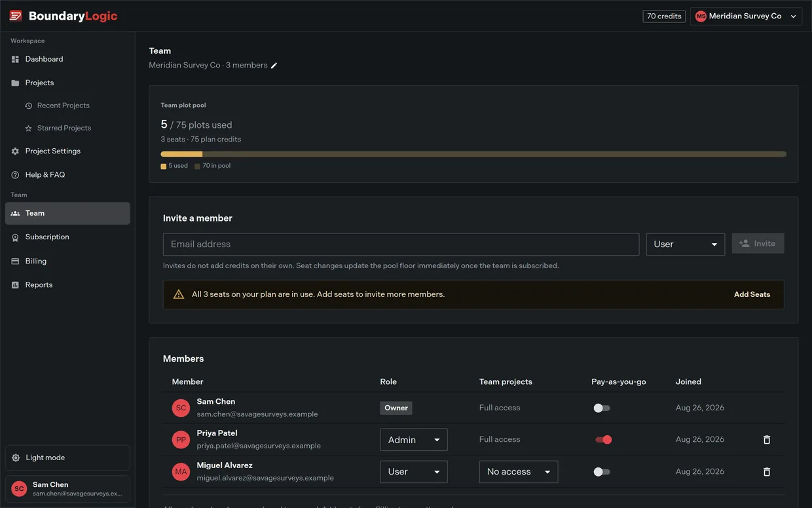Click Priya Patel's PP avatar
812x508 pixels.
(x=181, y=440)
